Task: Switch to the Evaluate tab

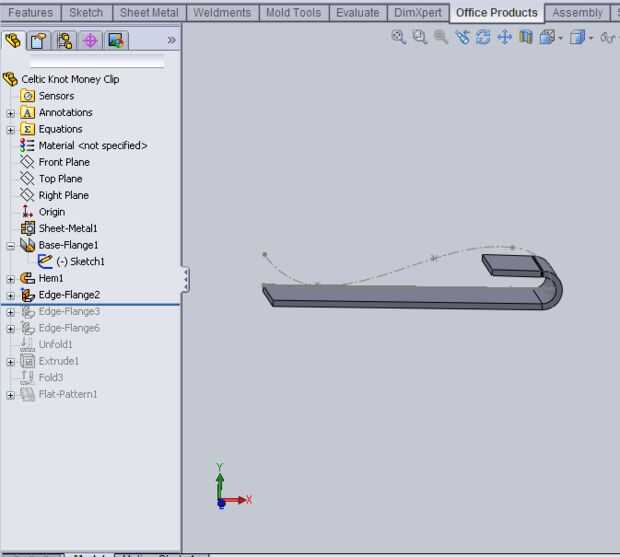Action: [357, 13]
